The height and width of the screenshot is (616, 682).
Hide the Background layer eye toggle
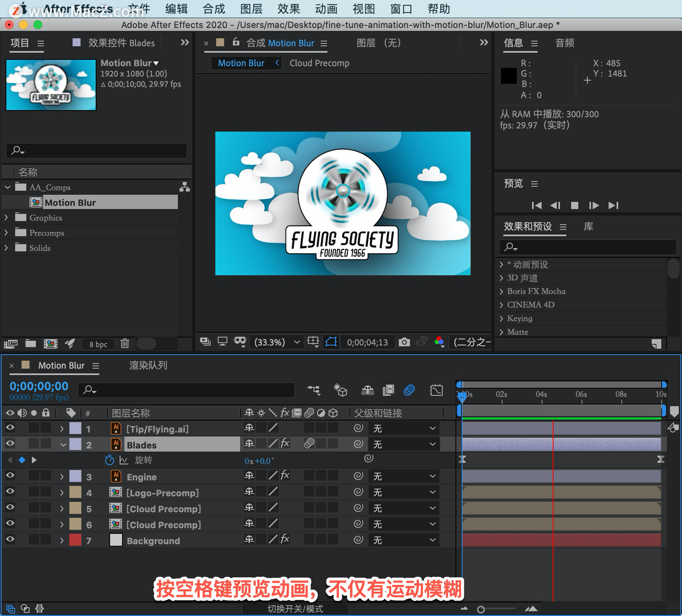[10, 539]
